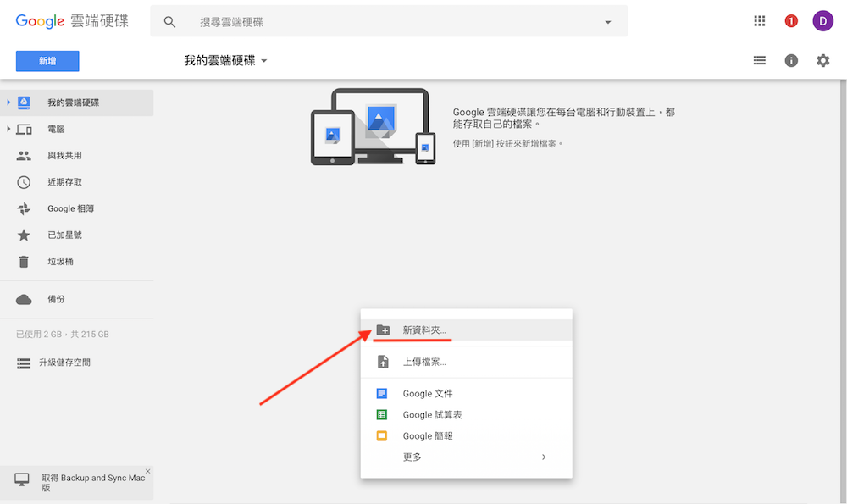The height and width of the screenshot is (504, 847).
Task: Choose 新資料夾... from the menu
Action: pos(466,330)
